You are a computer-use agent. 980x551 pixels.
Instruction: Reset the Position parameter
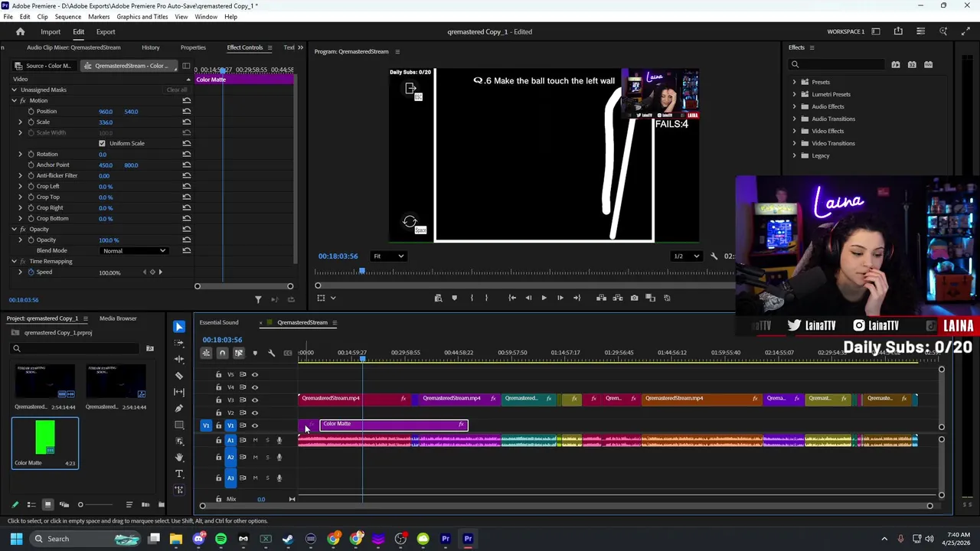tap(186, 112)
